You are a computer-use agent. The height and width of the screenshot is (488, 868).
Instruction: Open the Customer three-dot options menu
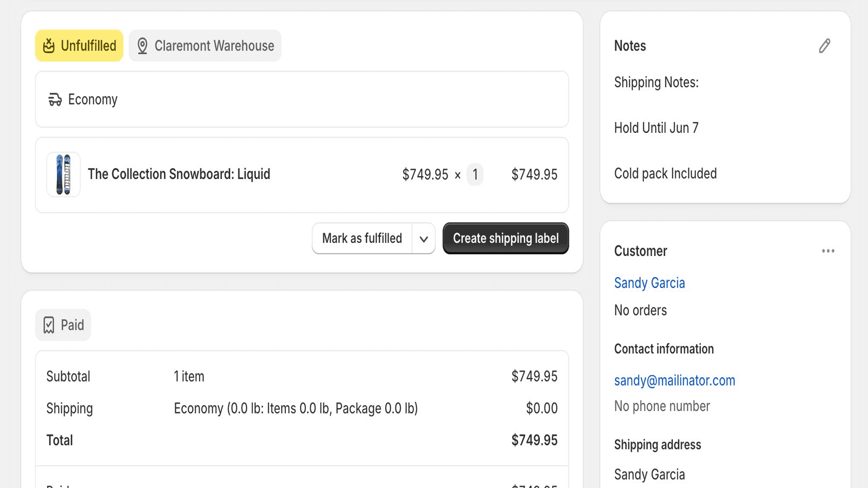pos(828,251)
